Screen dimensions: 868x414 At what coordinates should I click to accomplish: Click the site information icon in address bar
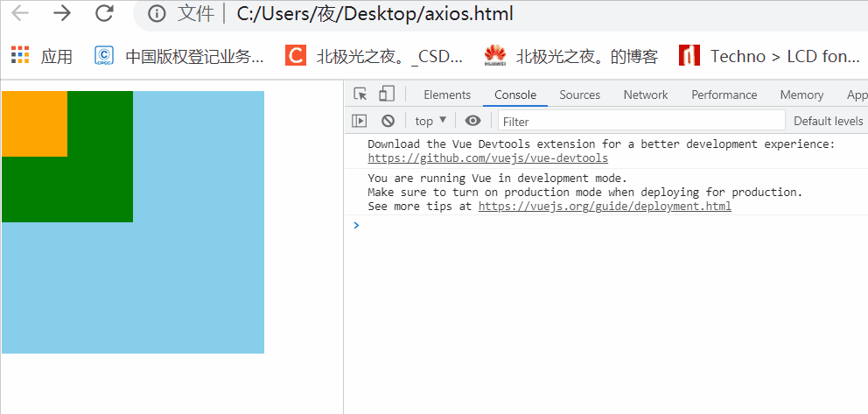[157, 14]
